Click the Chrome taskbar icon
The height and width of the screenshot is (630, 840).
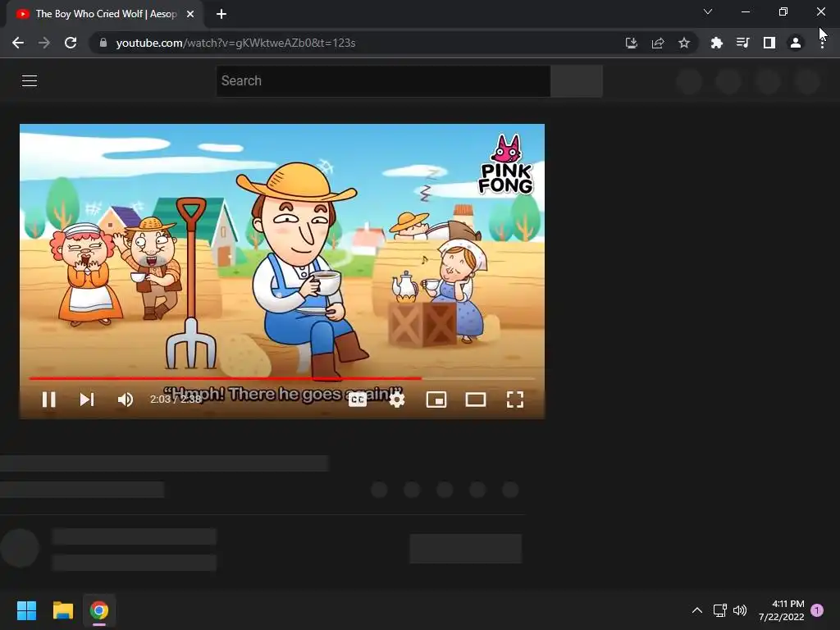tap(99, 610)
